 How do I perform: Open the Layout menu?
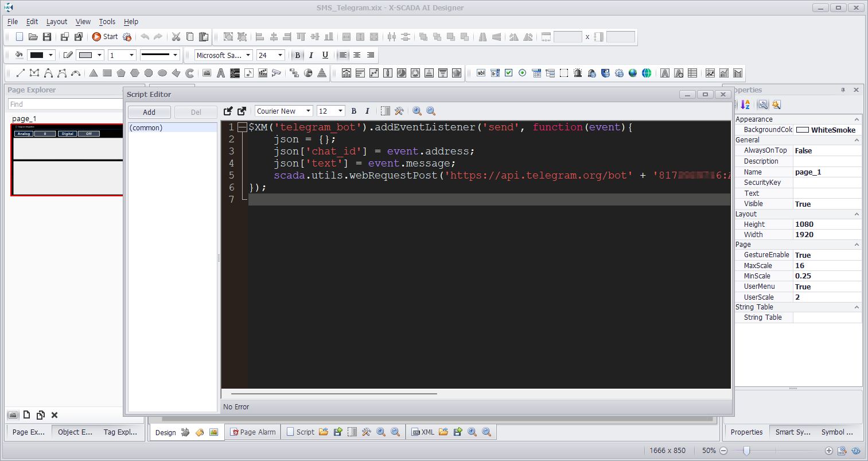[x=57, y=21]
